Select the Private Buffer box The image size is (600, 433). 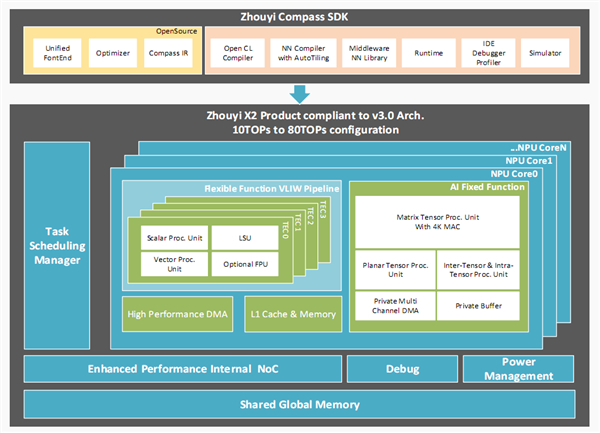click(478, 306)
